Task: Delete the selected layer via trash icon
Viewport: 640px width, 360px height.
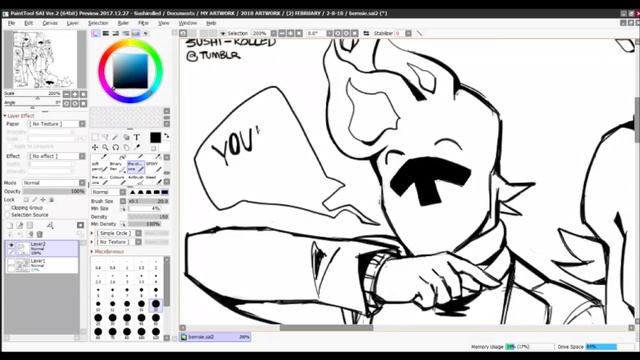Action: (x=40, y=234)
